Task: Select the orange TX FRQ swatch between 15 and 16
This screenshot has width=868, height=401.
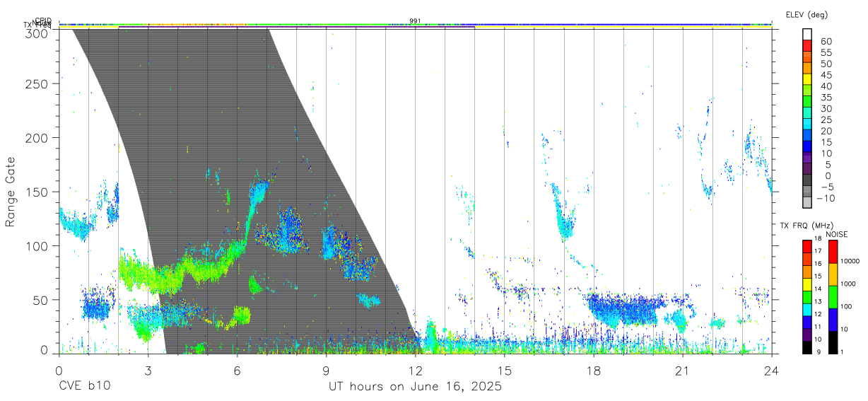Action: (807, 272)
